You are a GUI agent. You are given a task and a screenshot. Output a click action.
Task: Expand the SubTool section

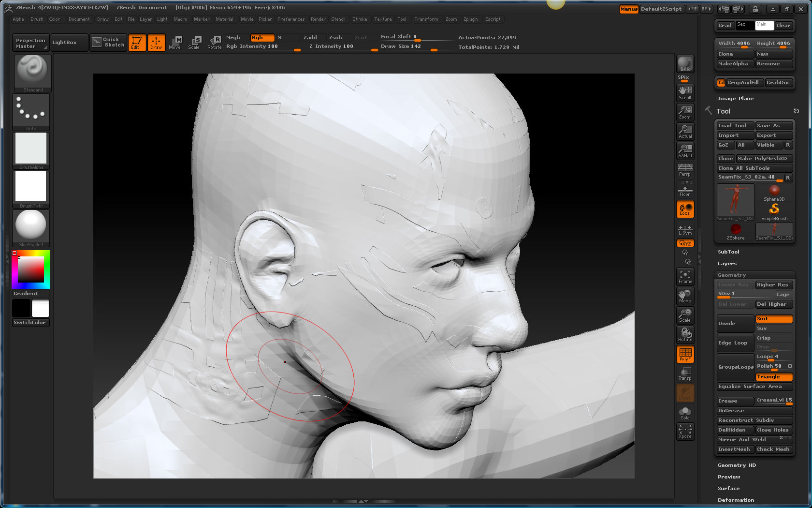[x=728, y=252]
